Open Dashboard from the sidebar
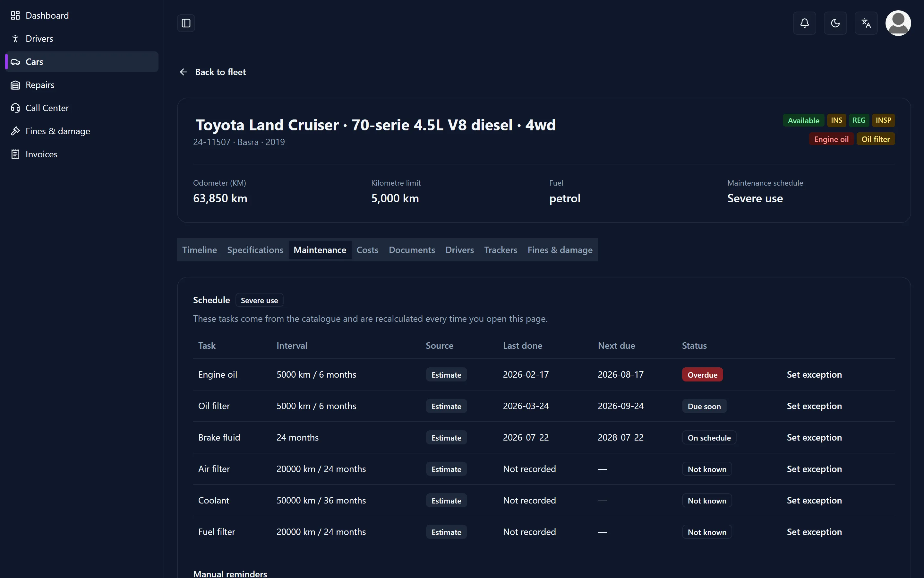The image size is (924, 578). tap(47, 16)
